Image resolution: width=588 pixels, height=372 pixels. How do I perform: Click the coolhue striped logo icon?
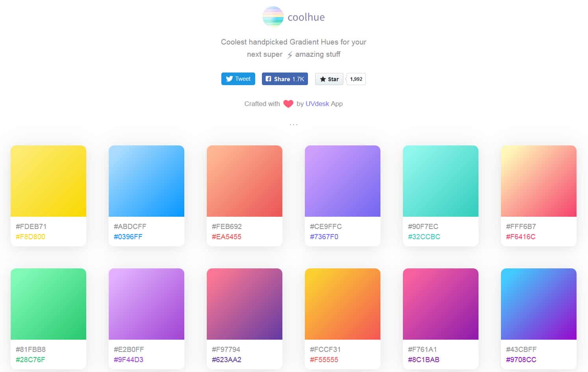click(x=273, y=17)
